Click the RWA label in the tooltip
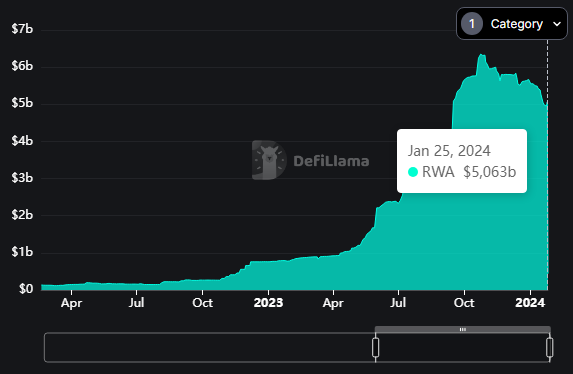Screen dimensions: 573x374 438,172
